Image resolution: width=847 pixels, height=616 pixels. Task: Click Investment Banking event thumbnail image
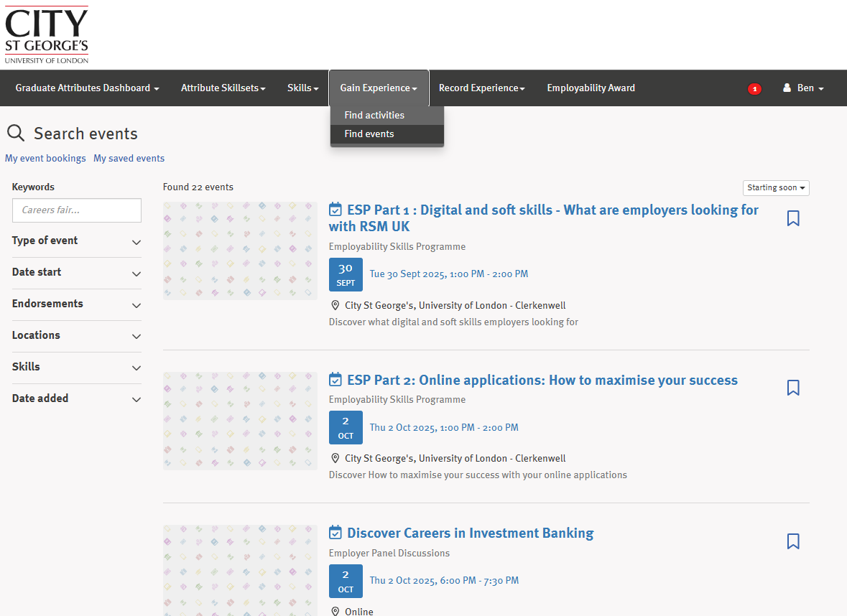240,570
